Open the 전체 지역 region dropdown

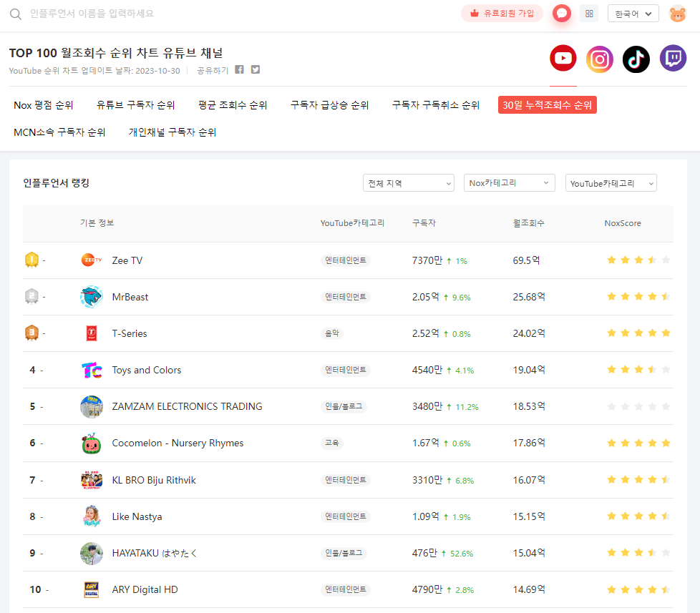[x=409, y=183]
